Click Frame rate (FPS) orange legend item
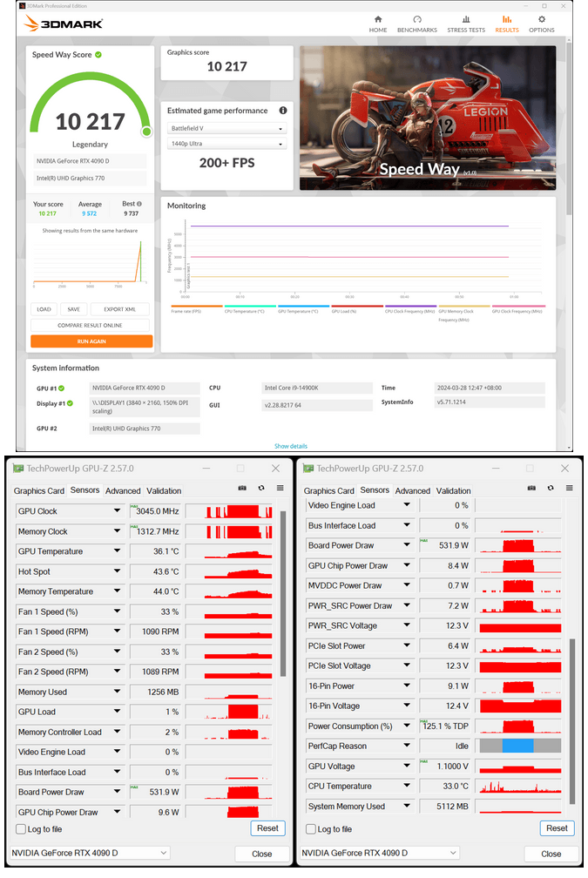This screenshot has width=588, height=878. (x=196, y=308)
